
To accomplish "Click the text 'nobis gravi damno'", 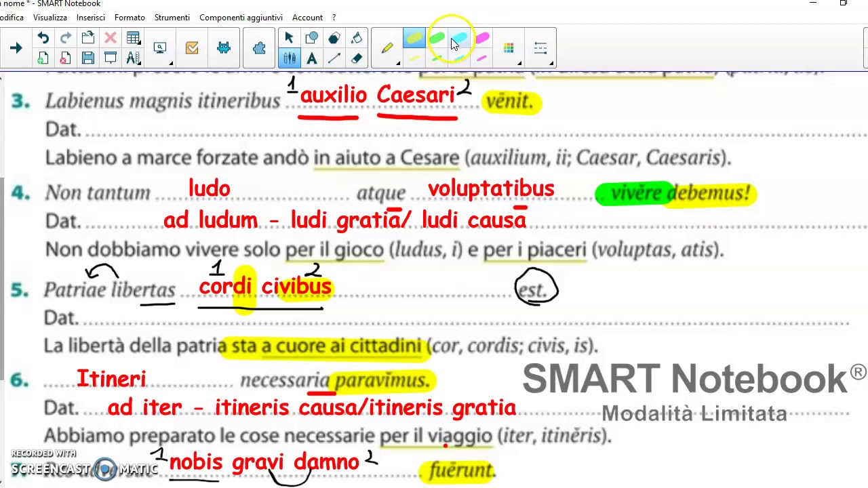I will pyautogui.click(x=264, y=462).
